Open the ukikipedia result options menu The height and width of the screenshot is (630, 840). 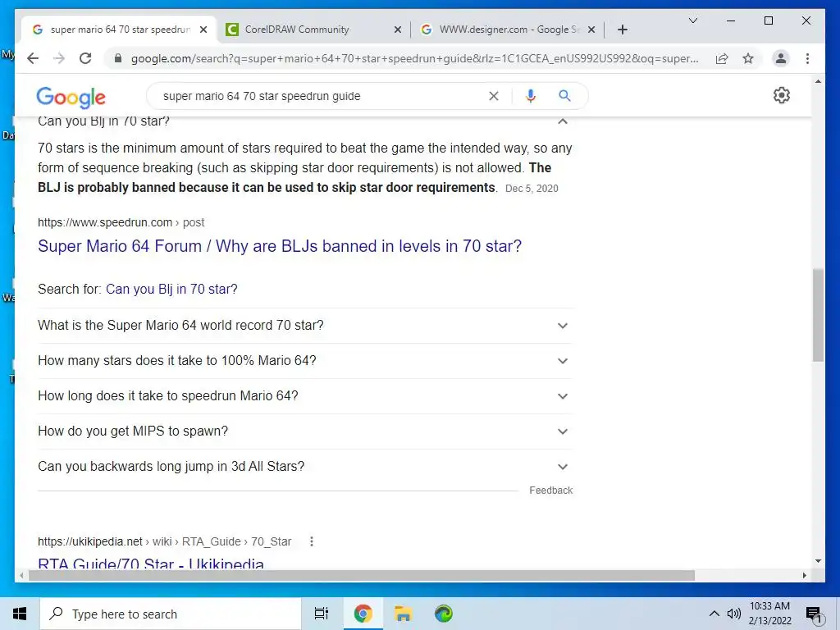pos(311,541)
